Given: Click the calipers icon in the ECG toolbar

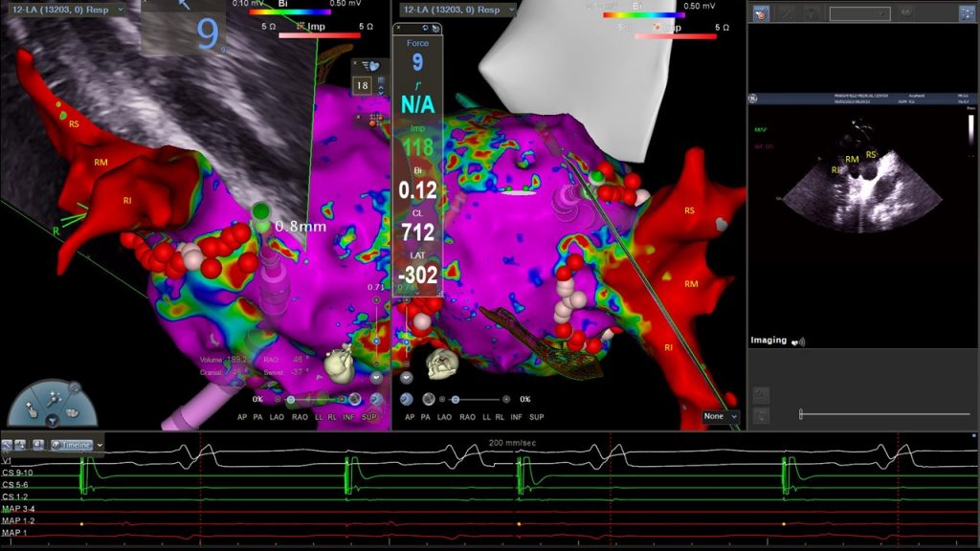Looking at the screenshot, I should pos(8,444).
